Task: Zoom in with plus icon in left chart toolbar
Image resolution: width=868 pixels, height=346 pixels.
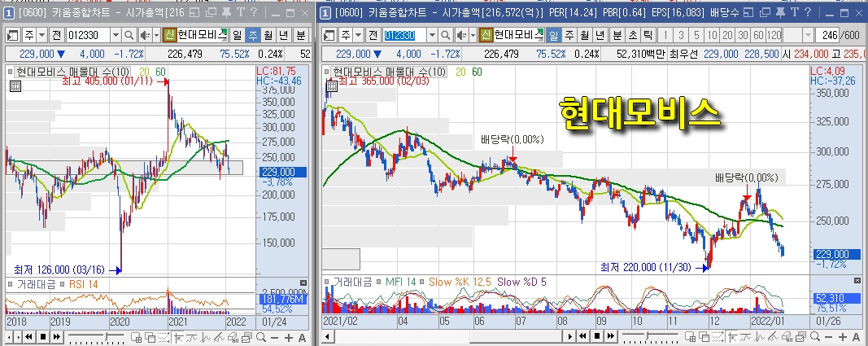Action: coord(289,337)
